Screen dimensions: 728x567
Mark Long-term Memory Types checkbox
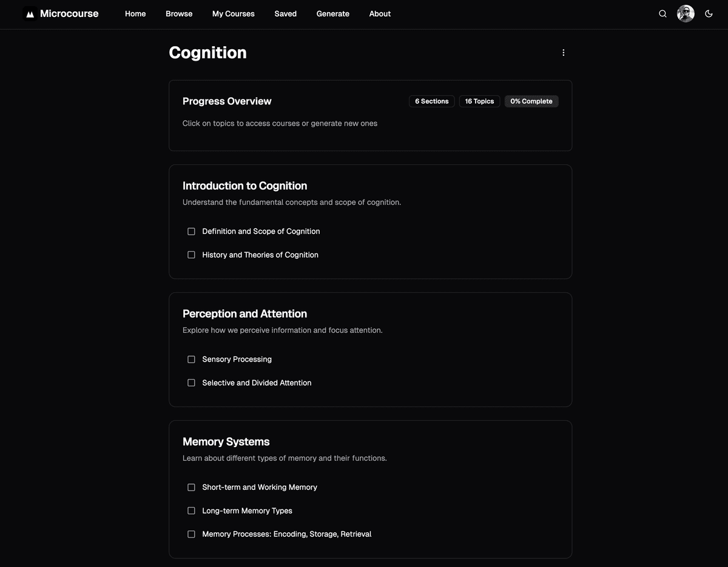coord(191,511)
